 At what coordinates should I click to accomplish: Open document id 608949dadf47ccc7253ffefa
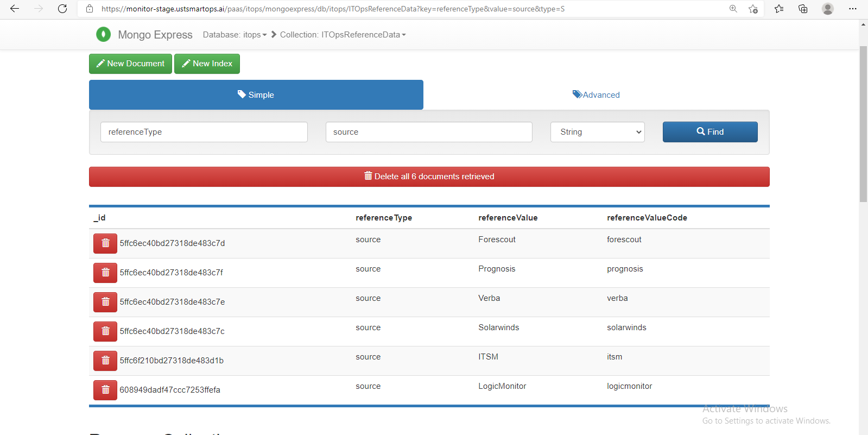tap(170, 390)
